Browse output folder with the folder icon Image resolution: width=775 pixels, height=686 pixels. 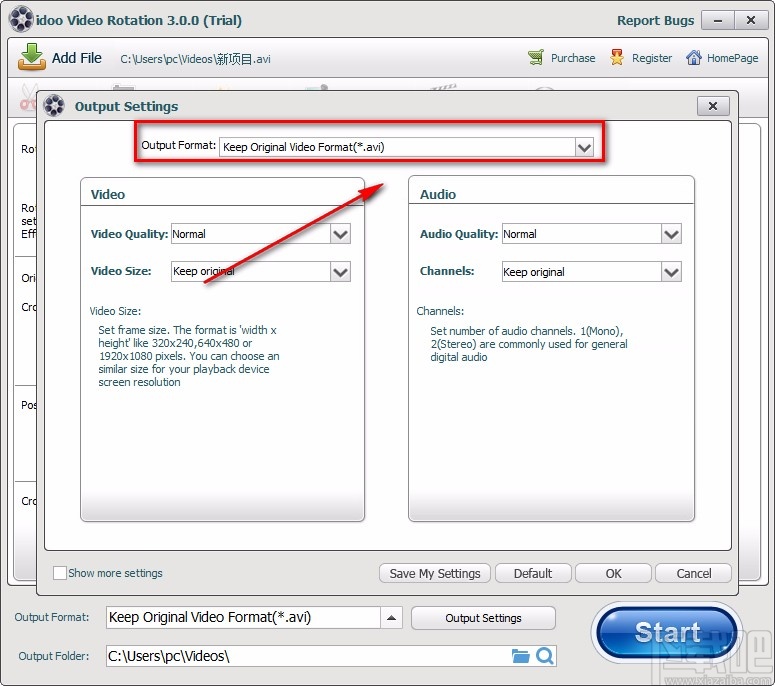520,656
